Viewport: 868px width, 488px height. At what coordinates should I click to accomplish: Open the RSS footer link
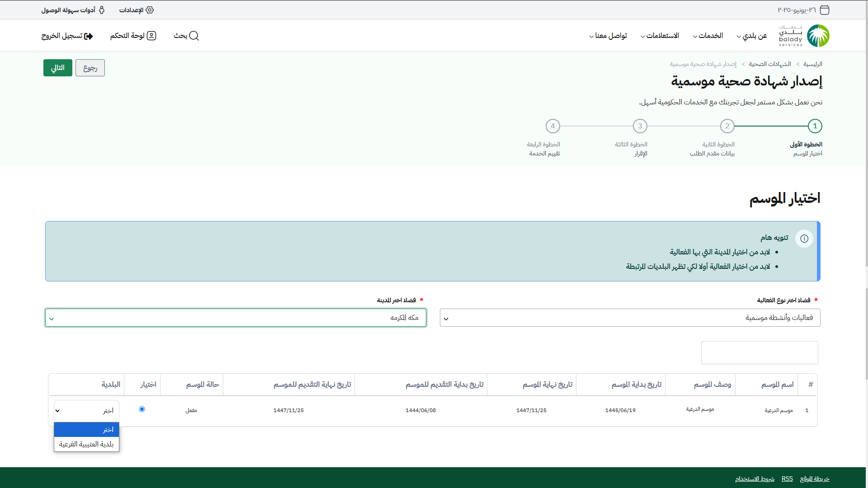point(787,479)
